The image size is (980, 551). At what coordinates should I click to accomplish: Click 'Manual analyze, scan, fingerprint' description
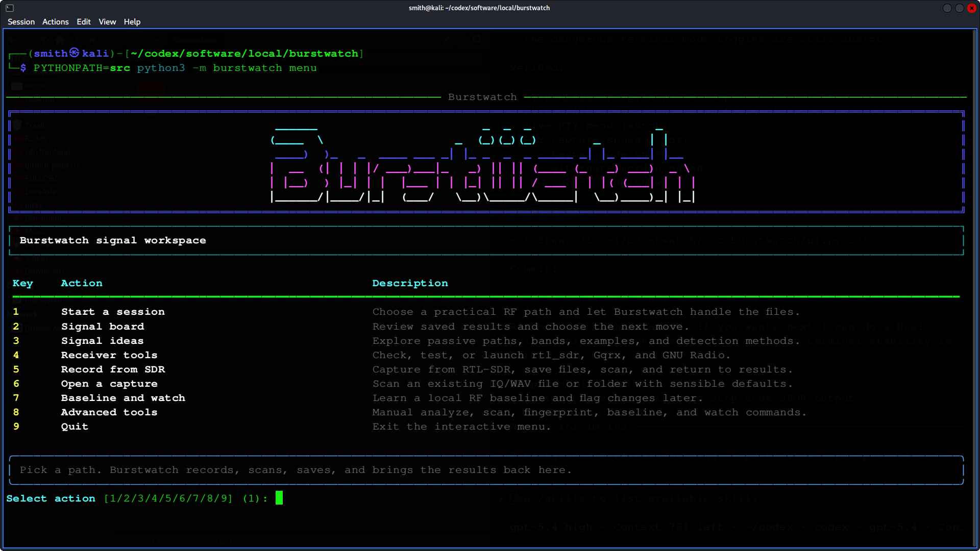[589, 412]
